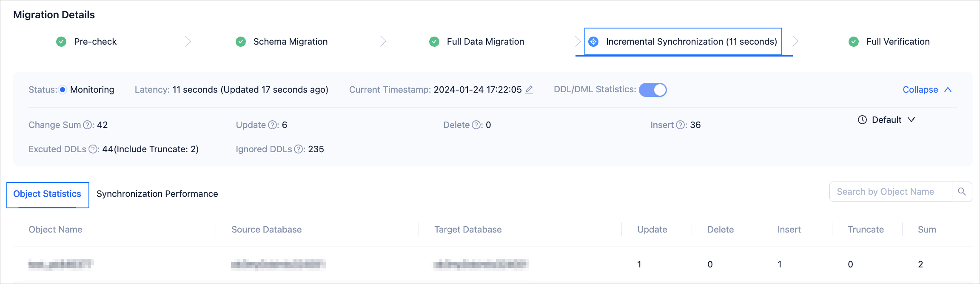Open the Change Sum help tooltip icon
Image resolution: width=980 pixels, height=284 pixels.
88,125
